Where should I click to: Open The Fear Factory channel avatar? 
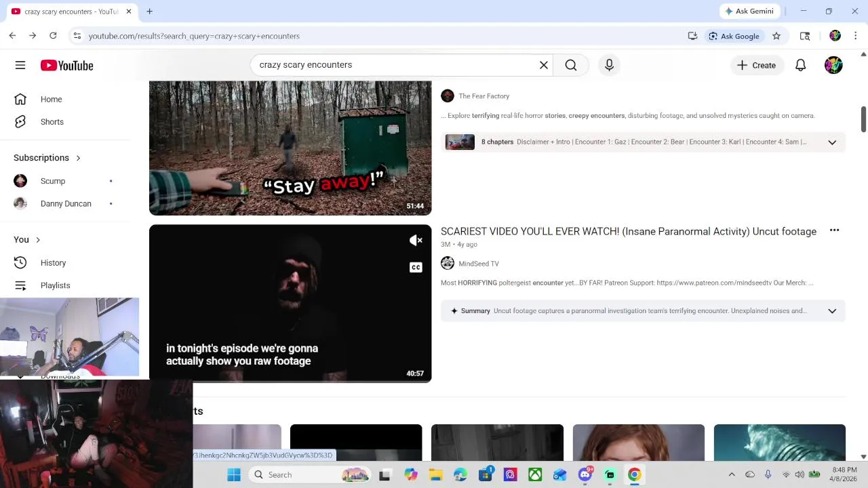coord(448,96)
